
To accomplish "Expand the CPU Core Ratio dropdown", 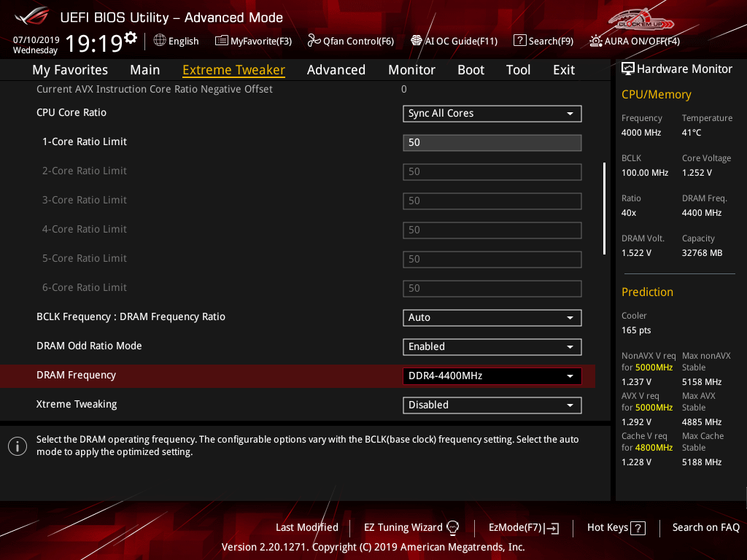I will 492,114.
